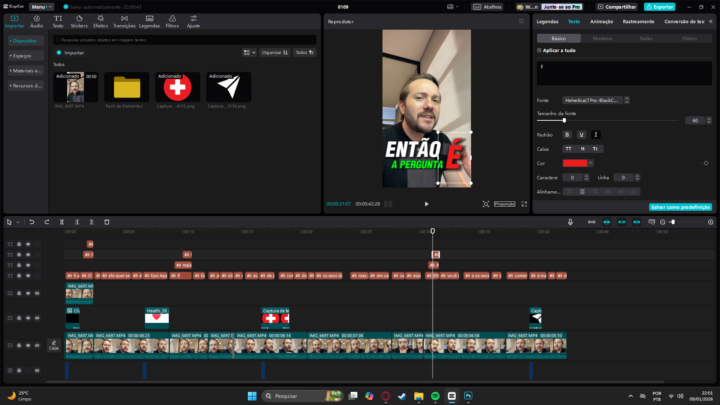The width and height of the screenshot is (720, 405).
Task: Toggle italic text style button
Action: pos(596,134)
